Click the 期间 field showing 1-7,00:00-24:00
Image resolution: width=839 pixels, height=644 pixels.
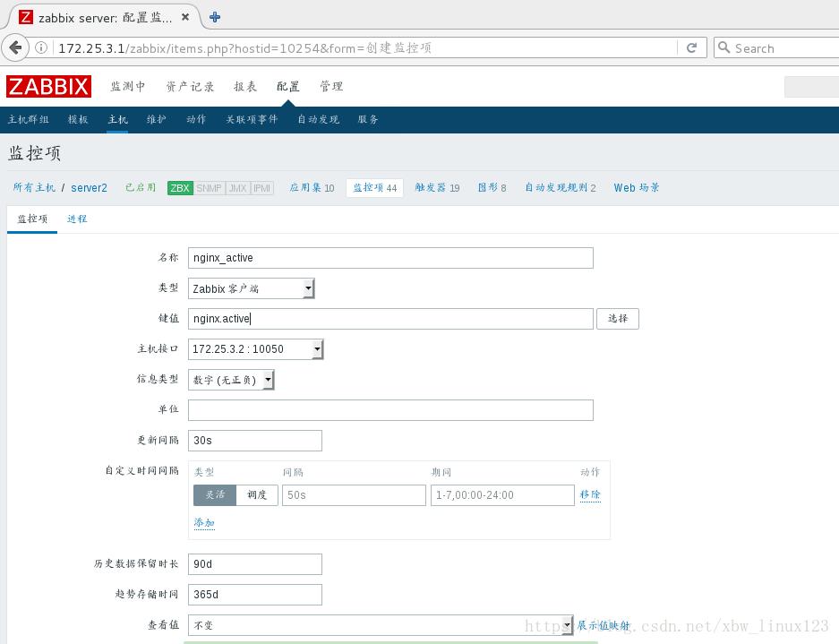point(502,495)
